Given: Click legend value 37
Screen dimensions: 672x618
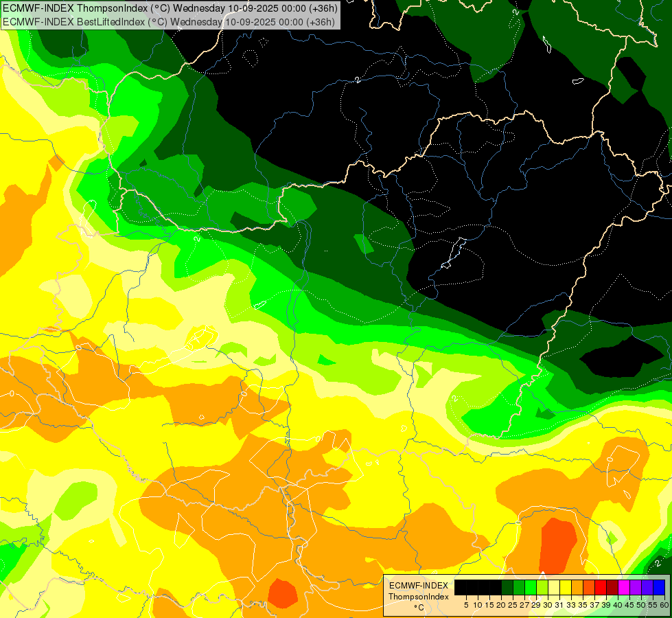Looking at the screenshot, I should tap(594, 605).
